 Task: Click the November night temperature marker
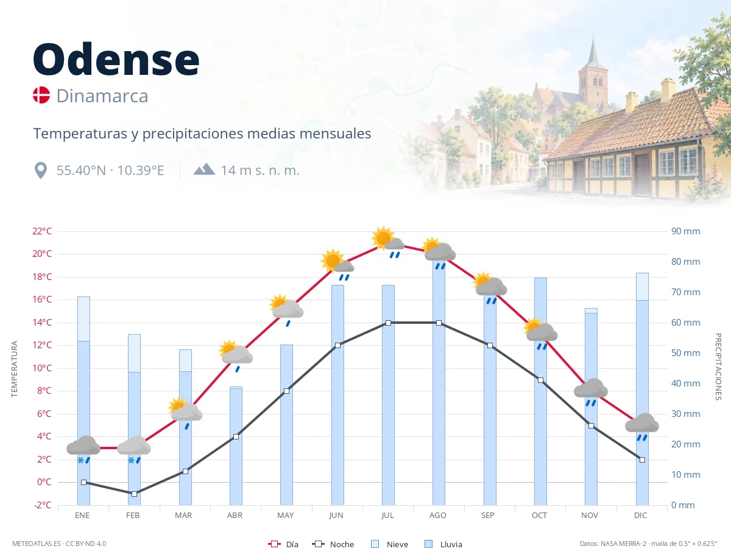click(x=591, y=425)
